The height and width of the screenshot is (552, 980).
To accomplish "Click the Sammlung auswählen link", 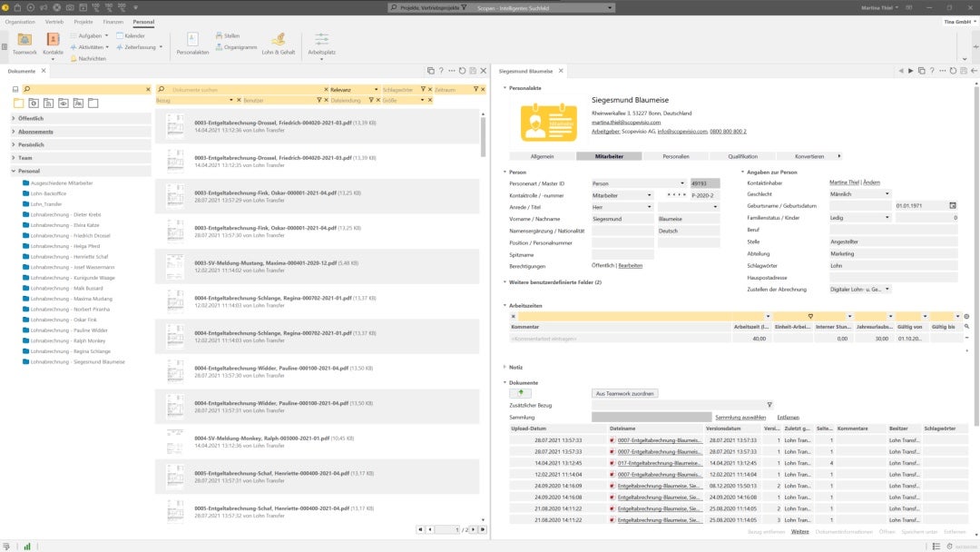I will pos(740,417).
